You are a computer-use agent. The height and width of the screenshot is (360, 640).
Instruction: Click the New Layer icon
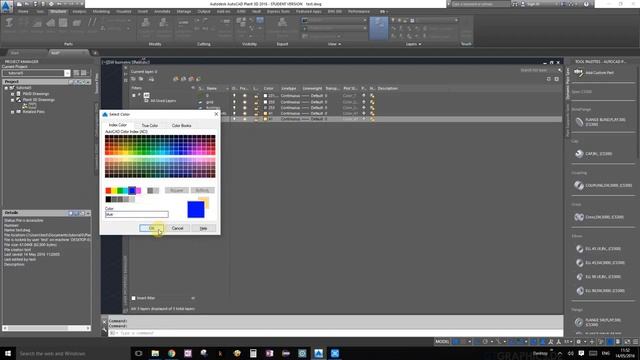click(x=176, y=79)
